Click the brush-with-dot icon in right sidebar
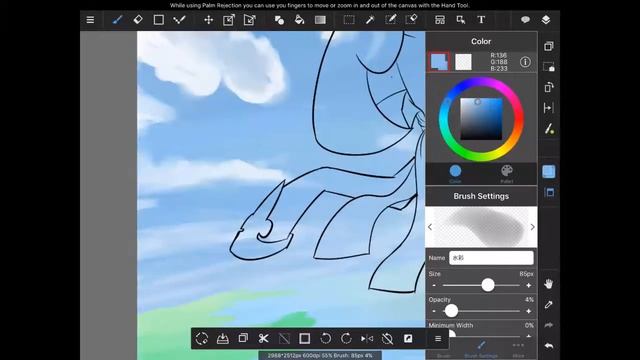Viewport: 640px width, 360px height. (x=549, y=129)
